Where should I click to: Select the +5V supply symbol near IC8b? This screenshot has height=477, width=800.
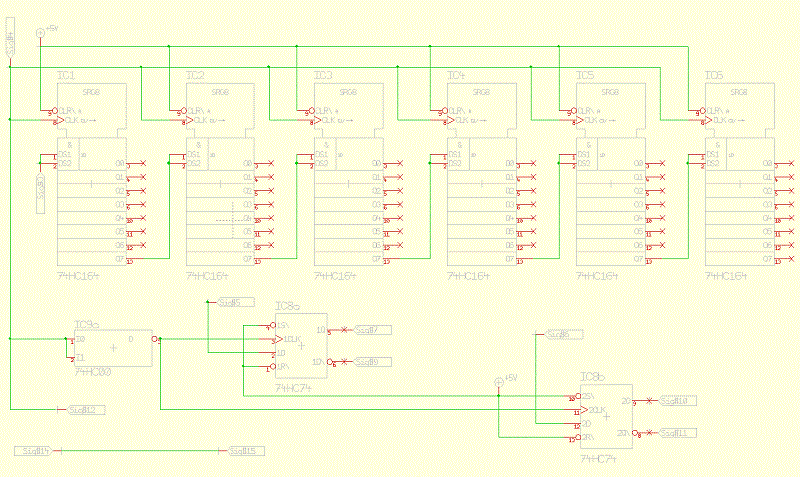click(x=499, y=382)
